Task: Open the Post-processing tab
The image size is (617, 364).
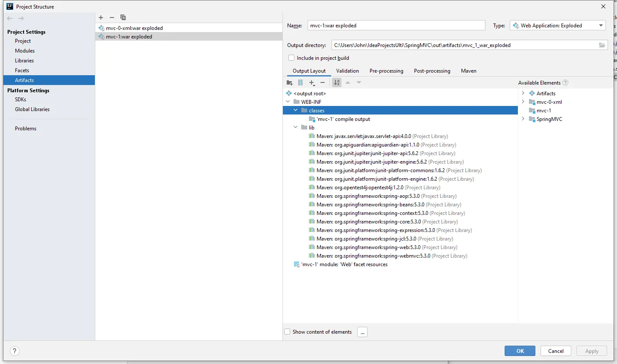Action: pos(432,71)
